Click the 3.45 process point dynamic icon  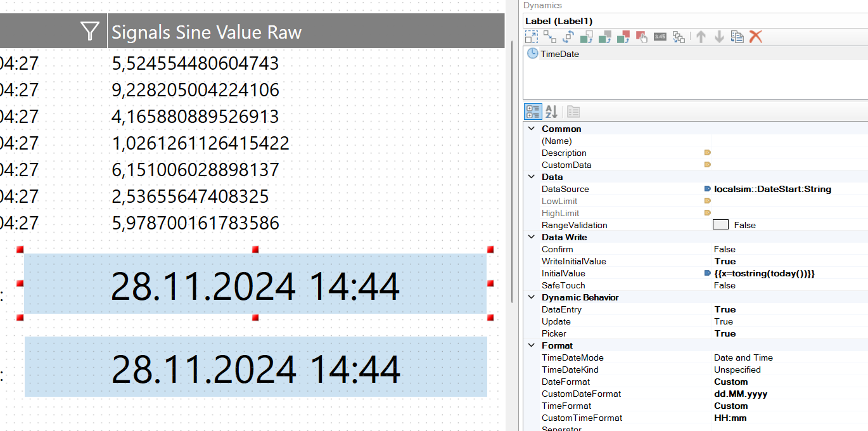pos(660,37)
